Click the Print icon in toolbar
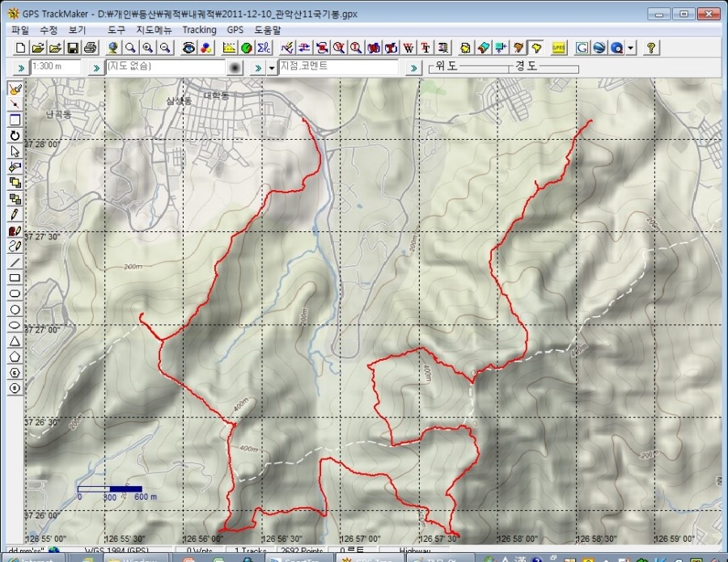The height and width of the screenshot is (562, 728). [x=91, y=48]
